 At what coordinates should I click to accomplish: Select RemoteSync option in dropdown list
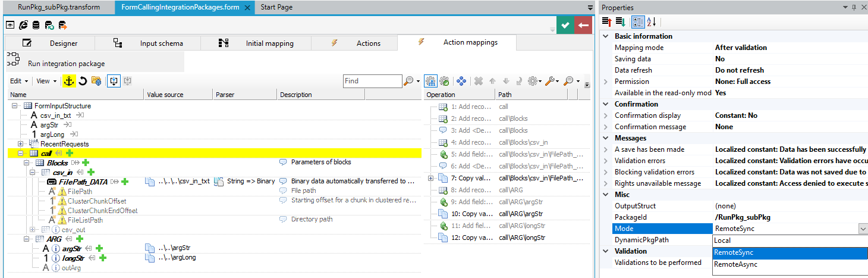point(790,252)
